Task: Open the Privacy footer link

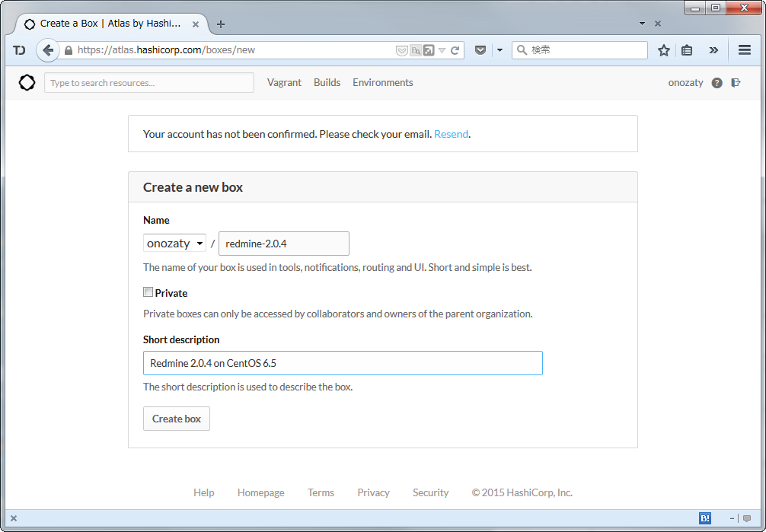Action: (373, 492)
